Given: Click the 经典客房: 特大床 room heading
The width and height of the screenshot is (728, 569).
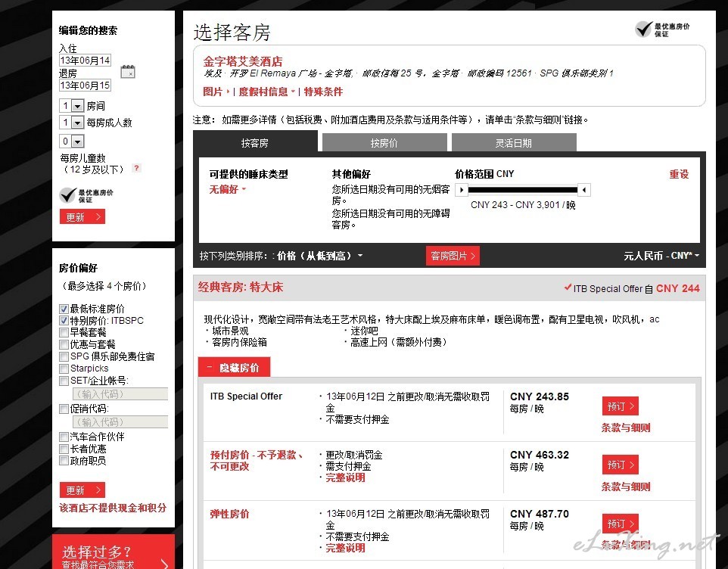Looking at the screenshot, I should (241, 288).
